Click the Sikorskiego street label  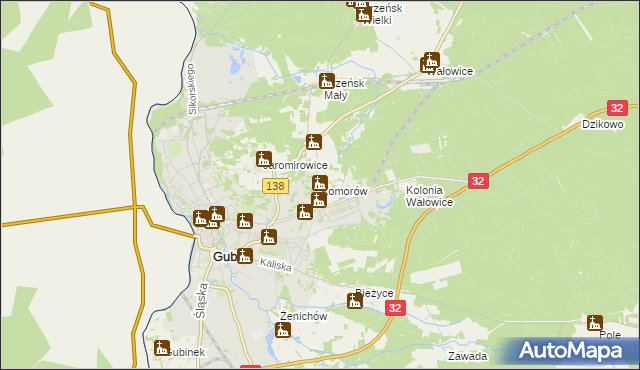[192, 89]
